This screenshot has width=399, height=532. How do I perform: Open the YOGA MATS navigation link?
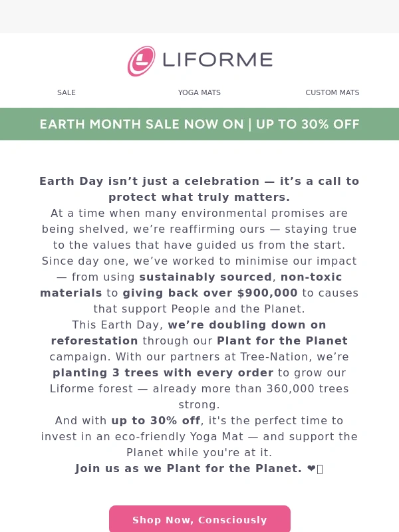(199, 92)
